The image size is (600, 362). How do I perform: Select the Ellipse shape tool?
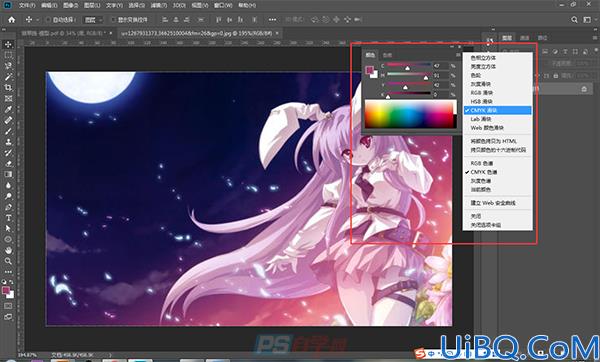point(8,240)
